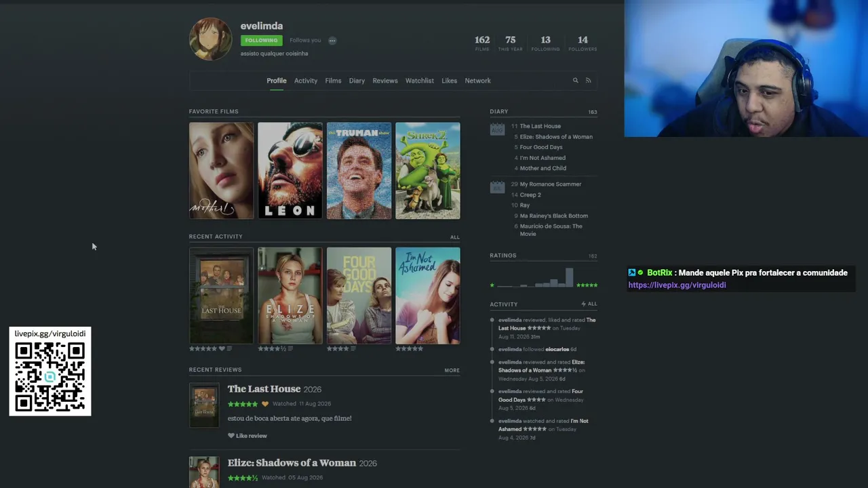Open My Romance Scammer diary entry
This screenshot has width=868, height=488.
(x=551, y=184)
